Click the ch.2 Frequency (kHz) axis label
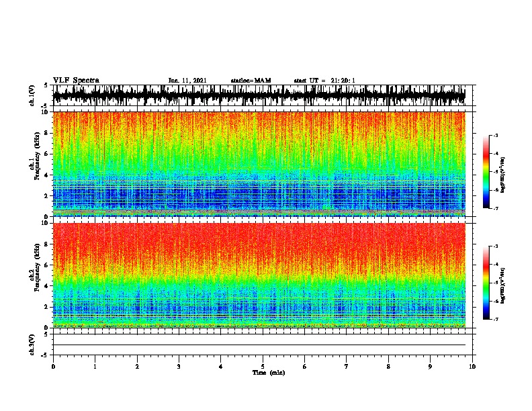The image size is (532, 411). coord(35,267)
